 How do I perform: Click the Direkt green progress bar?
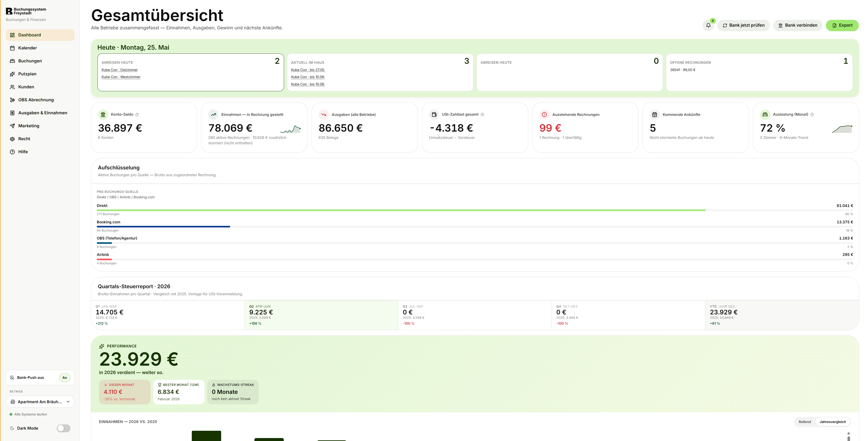401,210
